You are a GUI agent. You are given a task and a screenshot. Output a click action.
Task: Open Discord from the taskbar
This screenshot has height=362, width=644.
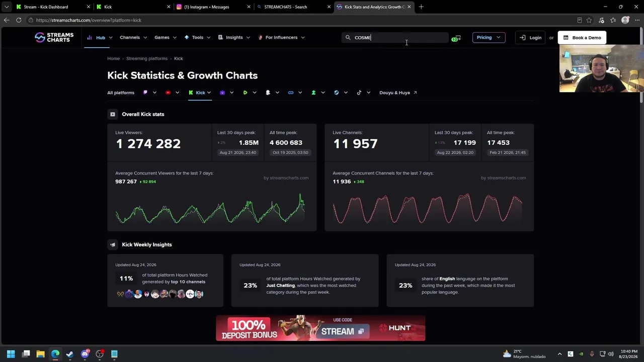85,354
